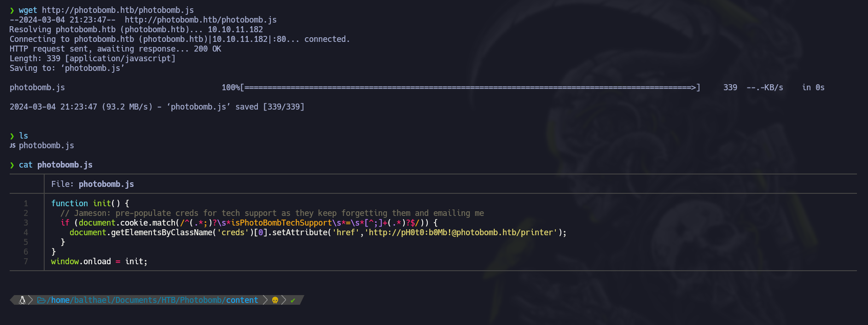Click the green prompt arrow before wget

pyautogui.click(x=12, y=10)
